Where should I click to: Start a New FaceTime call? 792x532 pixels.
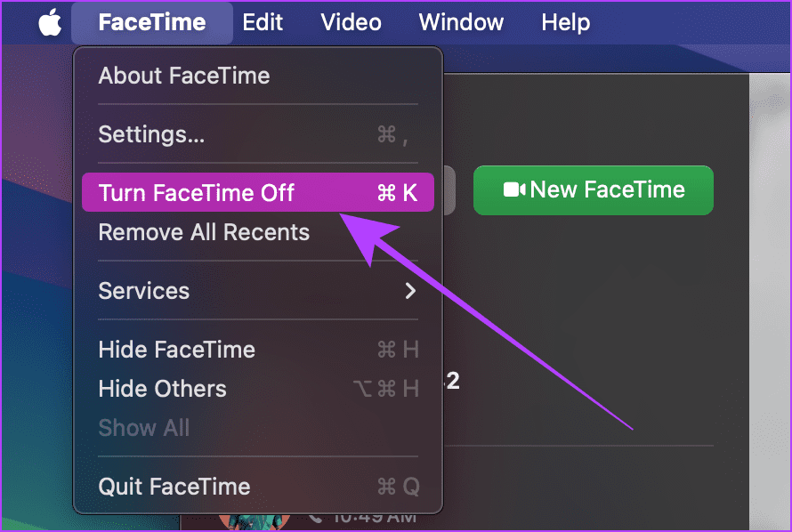(593, 189)
